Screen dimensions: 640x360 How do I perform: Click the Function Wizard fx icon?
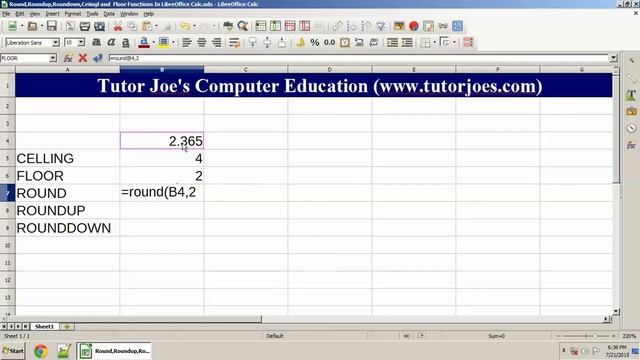pos(68,58)
